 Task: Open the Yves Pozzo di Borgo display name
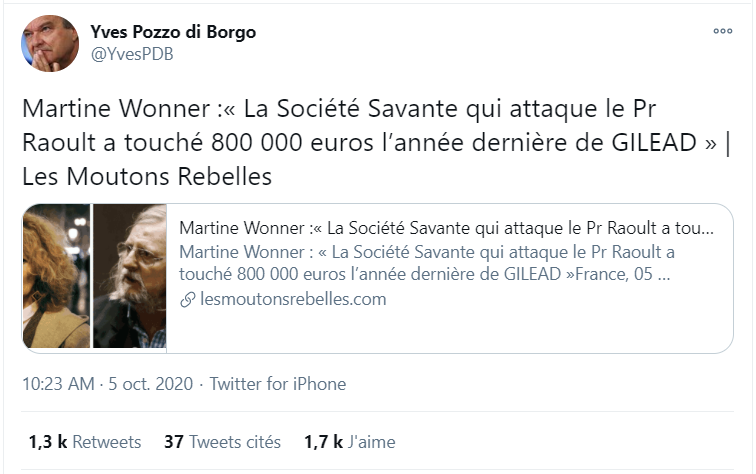click(x=173, y=32)
